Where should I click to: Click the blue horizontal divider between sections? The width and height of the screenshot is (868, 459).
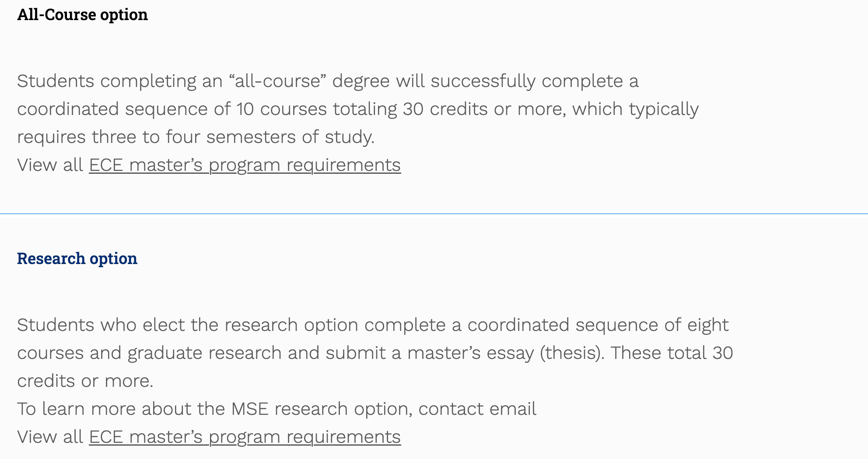click(434, 214)
